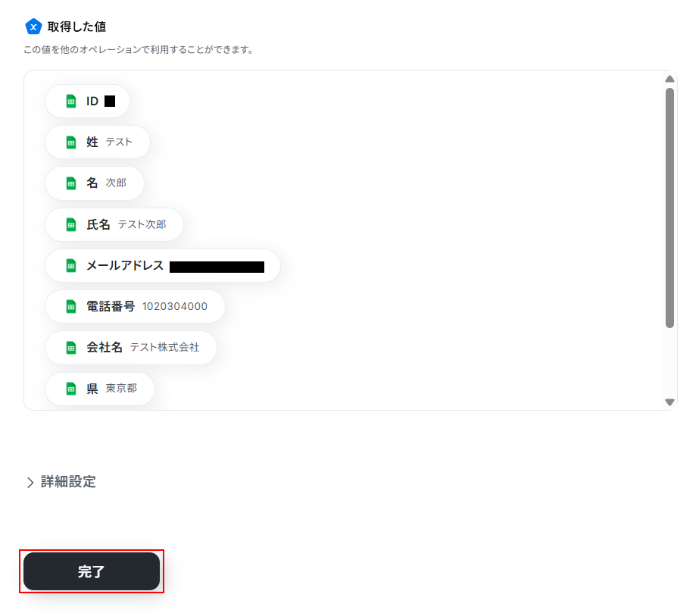Click the chevron arrow beside 詳細設定
Screen dimensions: 699x616
pyautogui.click(x=30, y=483)
